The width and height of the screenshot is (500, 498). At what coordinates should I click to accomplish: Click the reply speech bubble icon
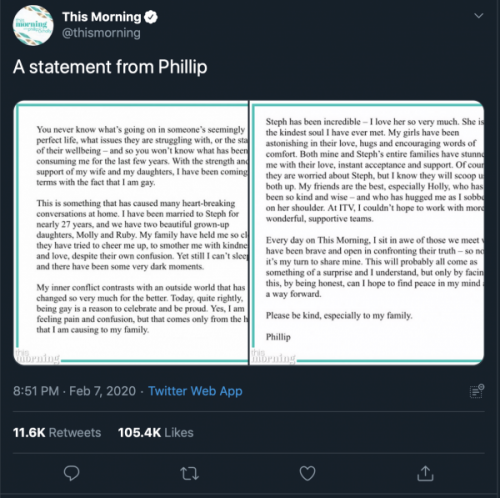pyautogui.click(x=71, y=473)
